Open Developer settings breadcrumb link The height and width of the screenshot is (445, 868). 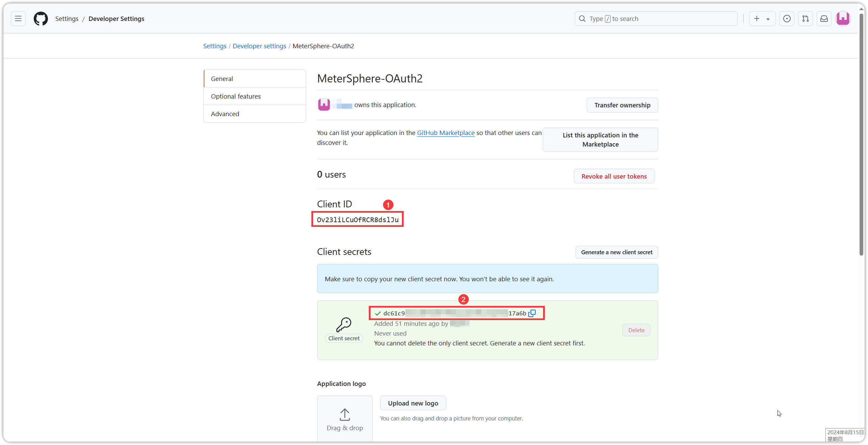pyautogui.click(x=259, y=46)
